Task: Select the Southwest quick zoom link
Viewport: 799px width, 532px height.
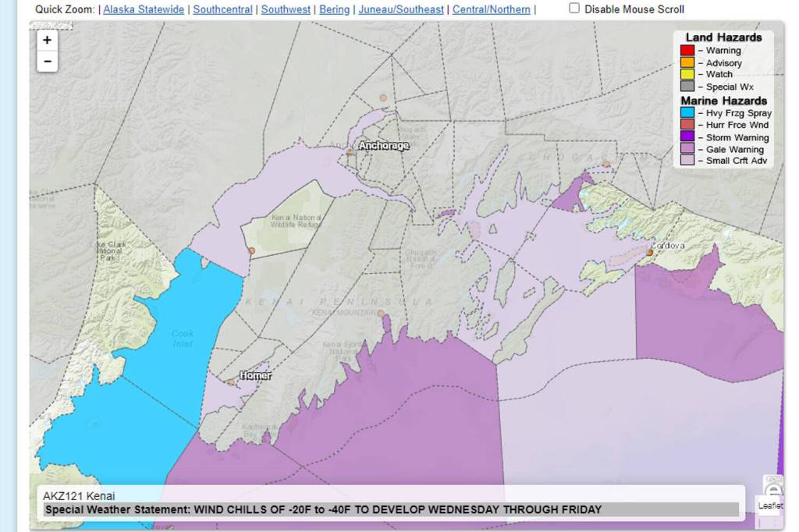Action: [286, 9]
